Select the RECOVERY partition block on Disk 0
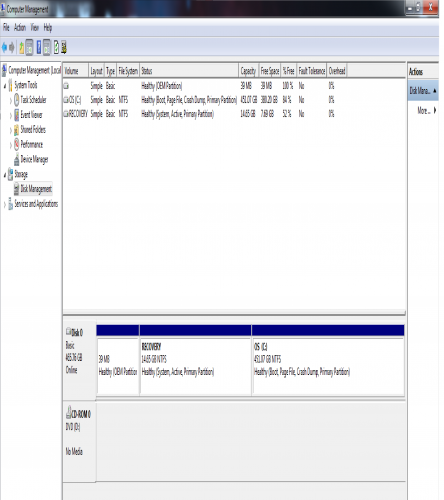Viewport: 444px width, 500px height. (195, 366)
